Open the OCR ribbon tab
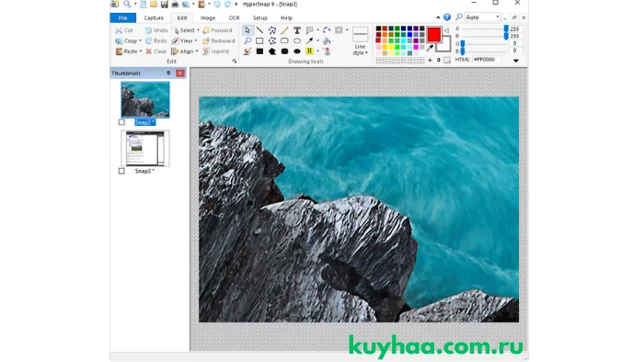 234,18
